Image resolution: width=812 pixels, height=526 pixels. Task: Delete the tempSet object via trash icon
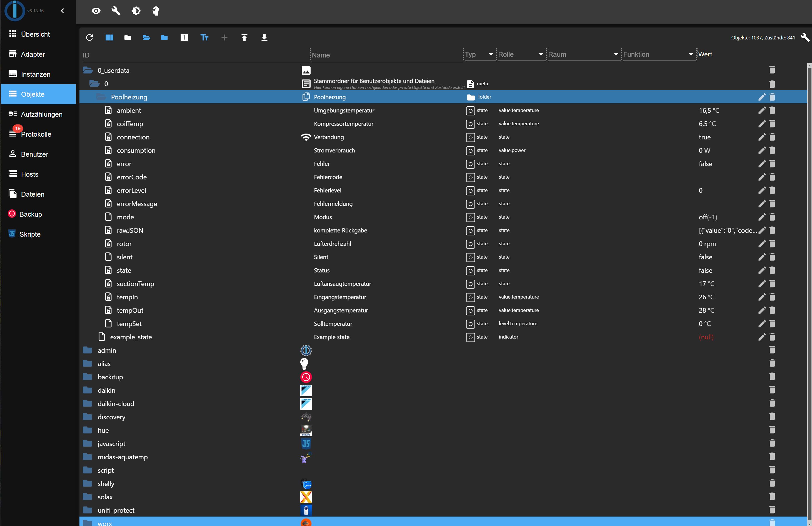pos(772,324)
